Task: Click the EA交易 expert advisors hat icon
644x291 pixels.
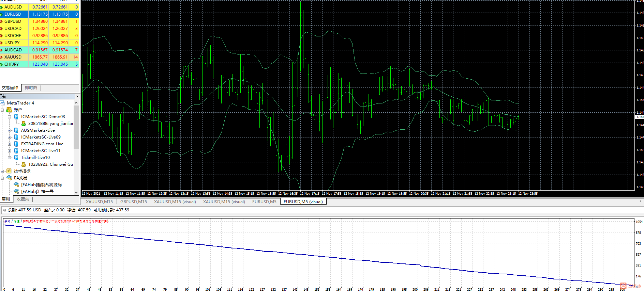Action: coord(9,178)
